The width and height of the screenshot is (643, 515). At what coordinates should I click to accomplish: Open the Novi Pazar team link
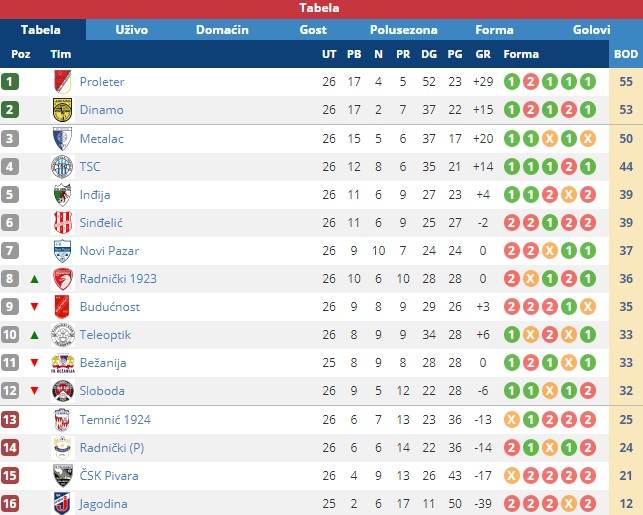[109, 251]
